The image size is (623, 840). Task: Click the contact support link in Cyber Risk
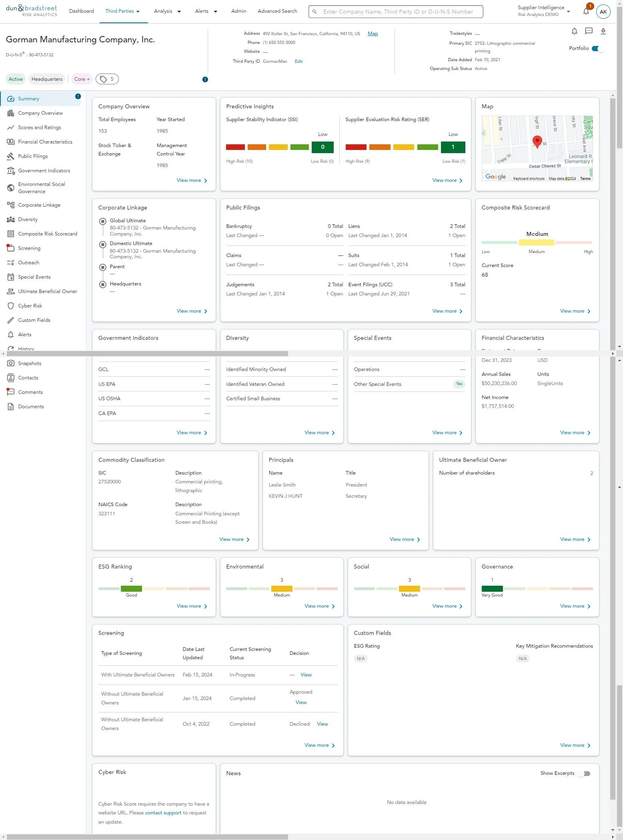[163, 813]
